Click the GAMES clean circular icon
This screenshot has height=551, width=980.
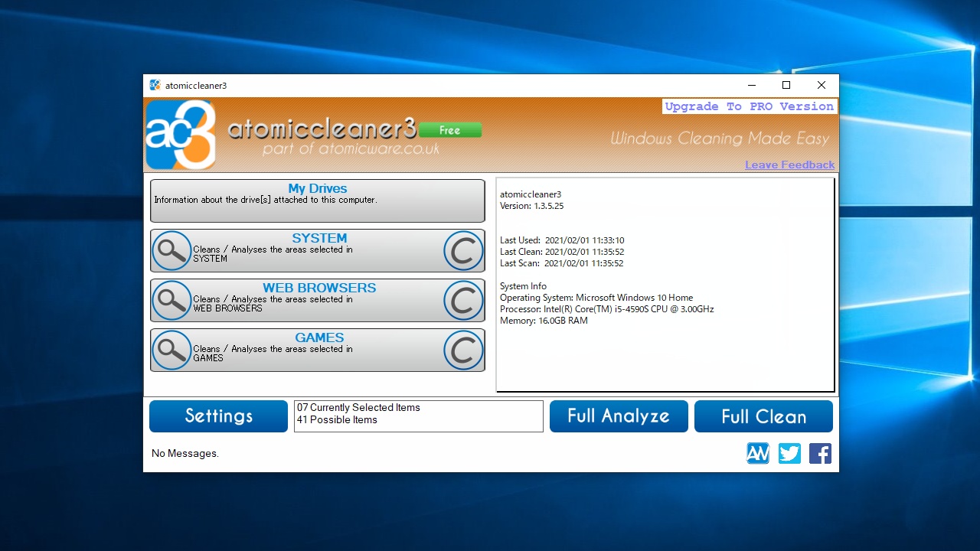pyautogui.click(x=464, y=350)
